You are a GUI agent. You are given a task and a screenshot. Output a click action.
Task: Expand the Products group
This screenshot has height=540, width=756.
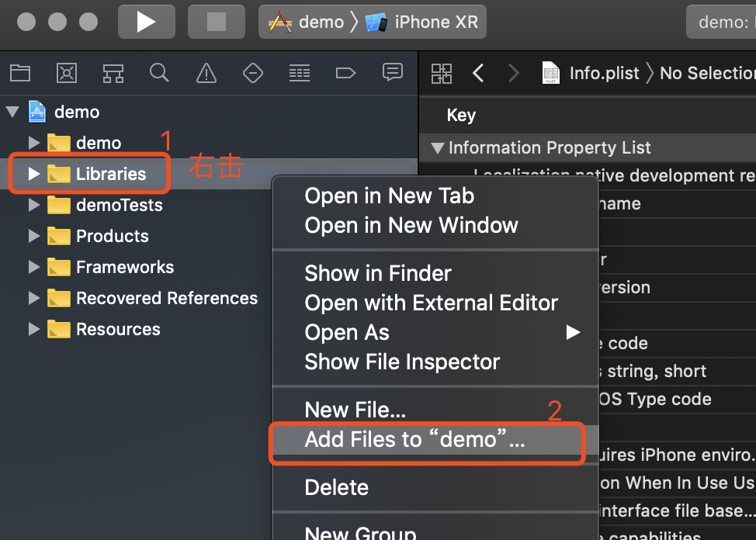33,236
